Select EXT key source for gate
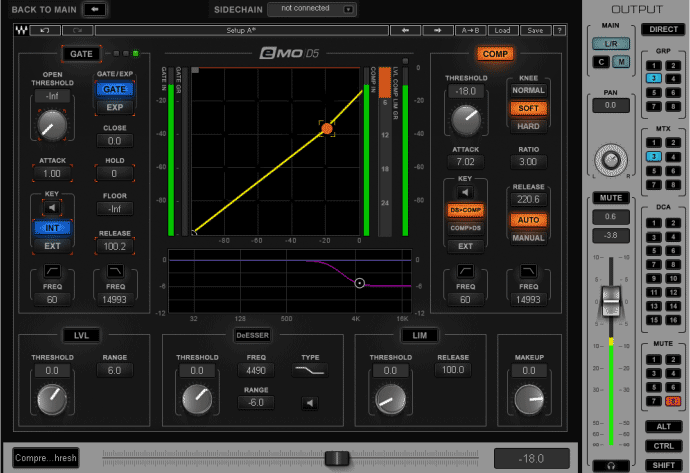The width and height of the screenshot is (690, 473). click(x=52, y=246)
